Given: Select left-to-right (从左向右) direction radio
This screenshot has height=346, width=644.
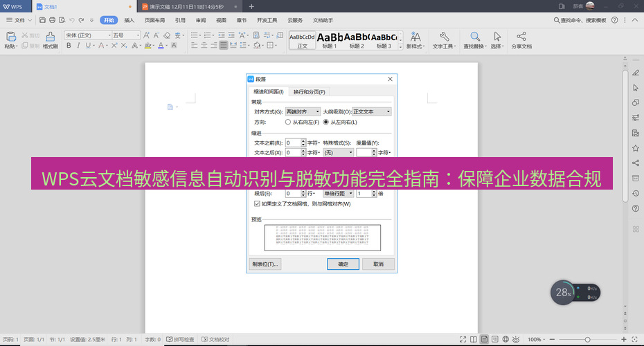Looking at the screenshot, I should coord(325,122).
